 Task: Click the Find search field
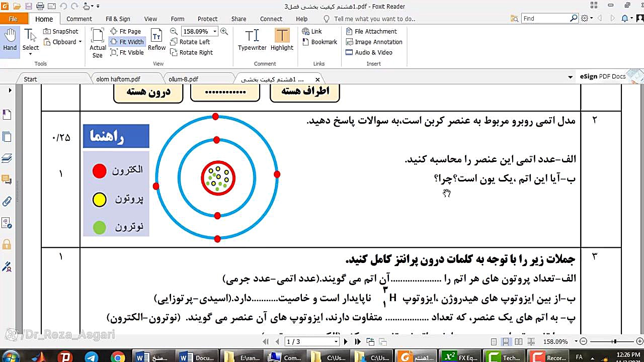(545, 19)
